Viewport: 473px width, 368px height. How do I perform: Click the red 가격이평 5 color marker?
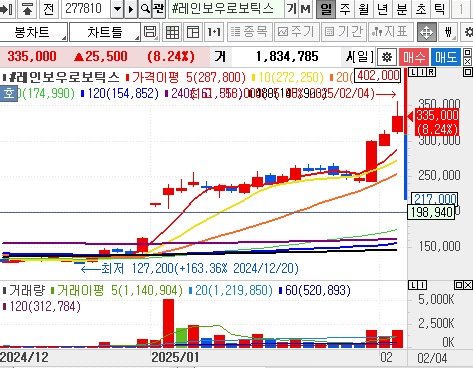[x=128, y=78]
